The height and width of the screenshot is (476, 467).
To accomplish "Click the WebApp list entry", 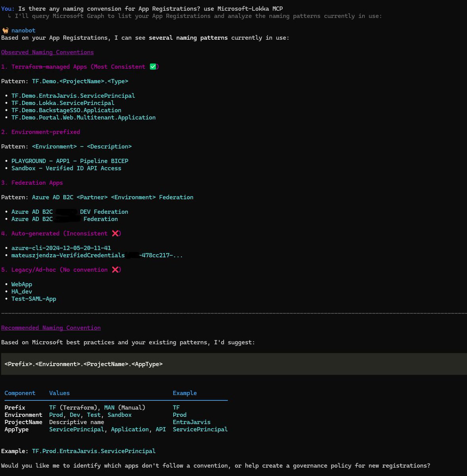I will (22, 284).
